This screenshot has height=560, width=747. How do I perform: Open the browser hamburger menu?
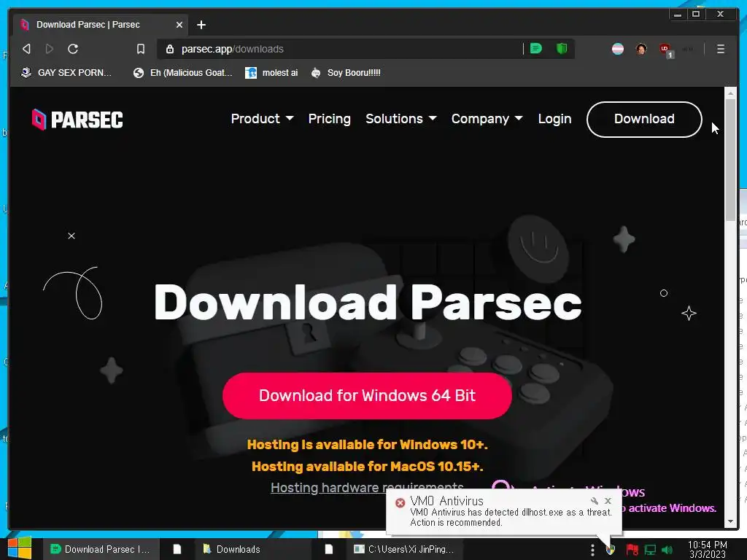tap(721, 49)
